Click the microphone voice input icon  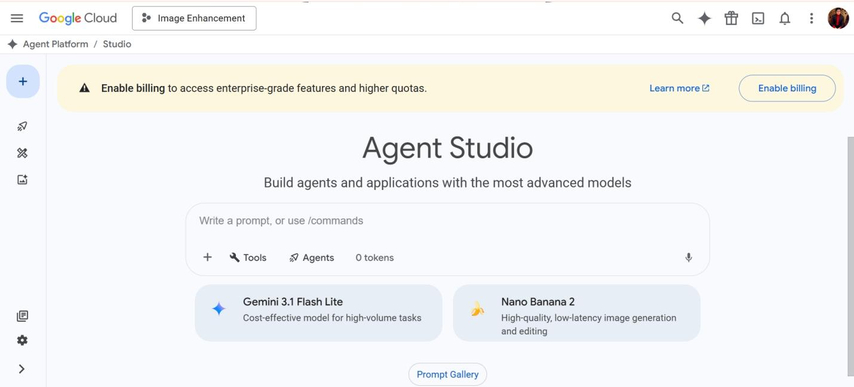coord(688,257)
